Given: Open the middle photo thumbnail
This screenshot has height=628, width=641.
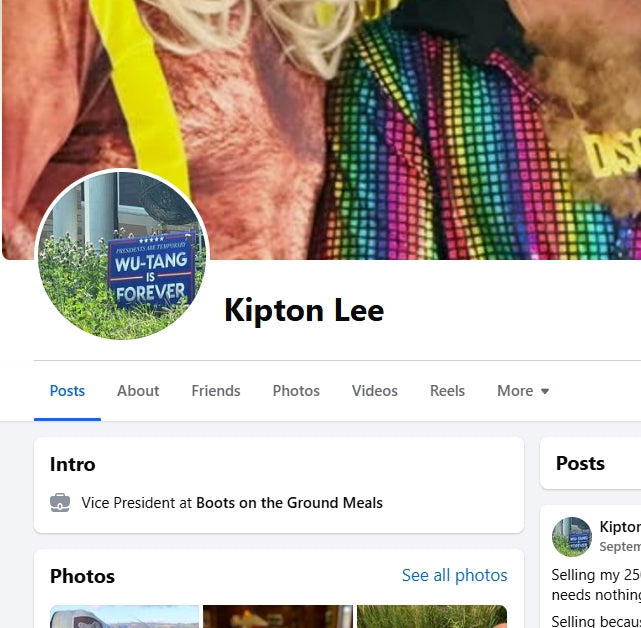Looking at the screenshot, I should (278, 617).
